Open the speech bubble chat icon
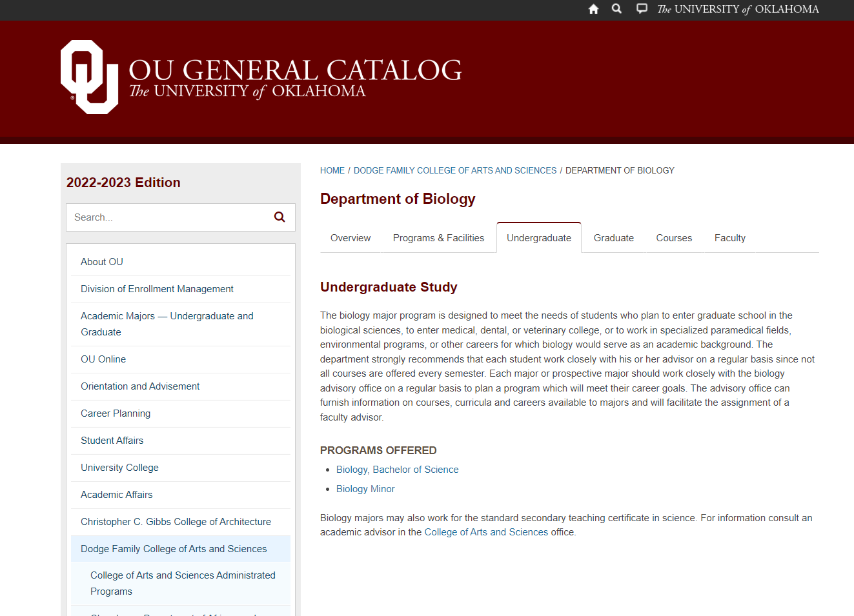 tap(642, 9)
